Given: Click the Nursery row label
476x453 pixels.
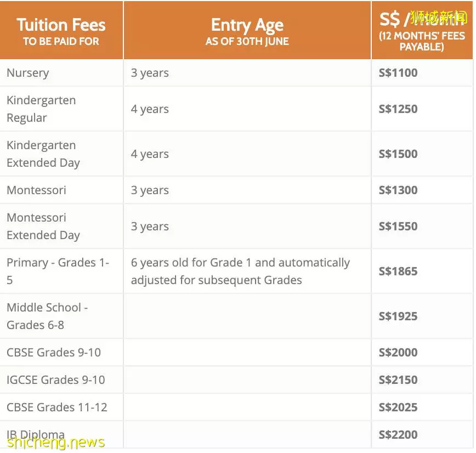Looking at the screenshot, I should (27, 73).
